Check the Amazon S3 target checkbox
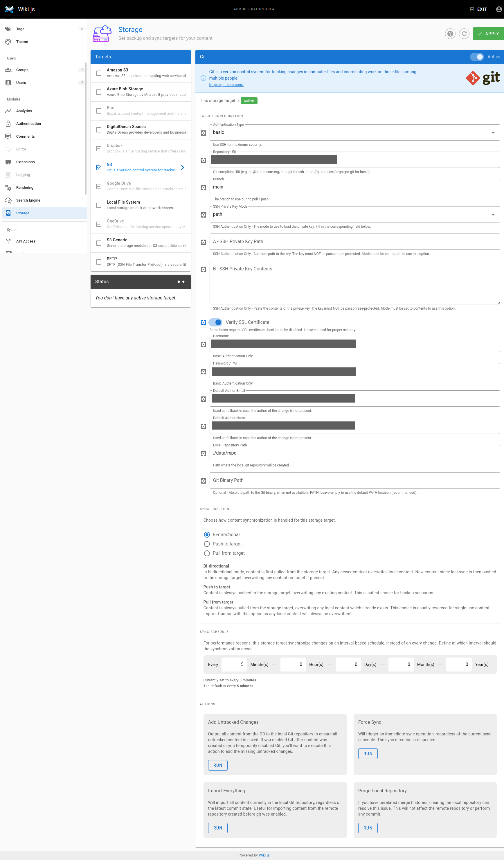The width and height of the screenshot is (504, 860). click(99, 73)
